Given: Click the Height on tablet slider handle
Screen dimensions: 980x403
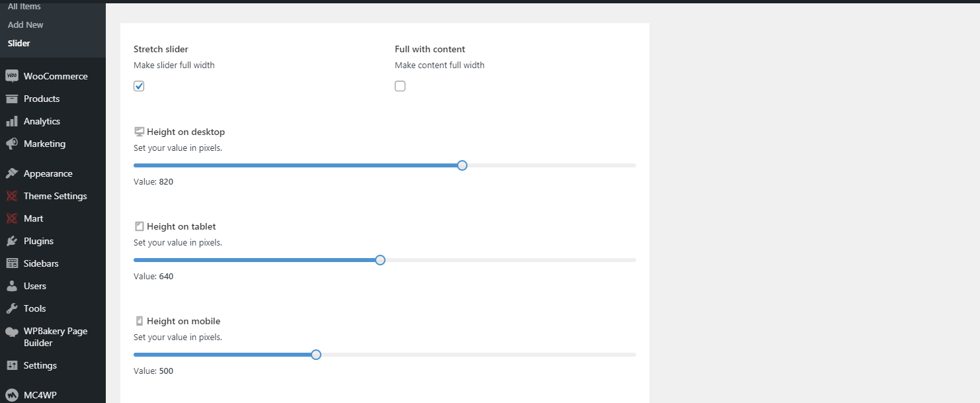Looking at the screenshot, I should 380,260.
